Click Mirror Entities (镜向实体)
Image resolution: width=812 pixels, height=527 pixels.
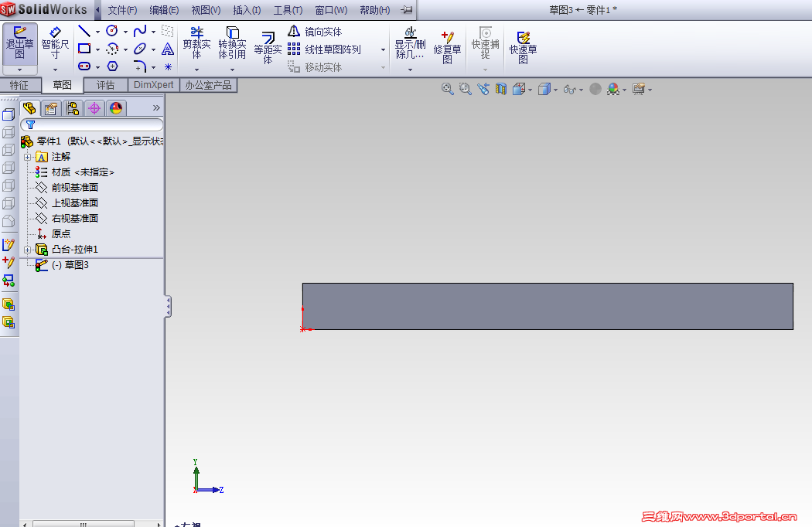click(315, 32)
